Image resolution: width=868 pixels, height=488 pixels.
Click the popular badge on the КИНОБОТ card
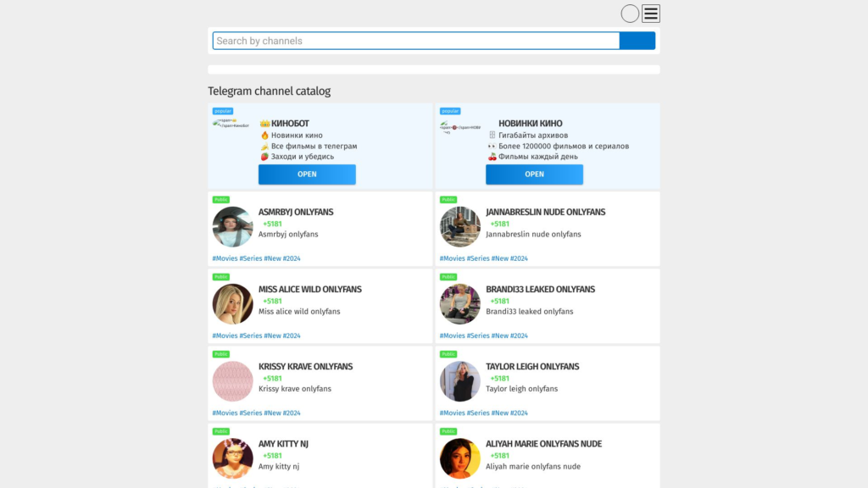pos(223,111)
